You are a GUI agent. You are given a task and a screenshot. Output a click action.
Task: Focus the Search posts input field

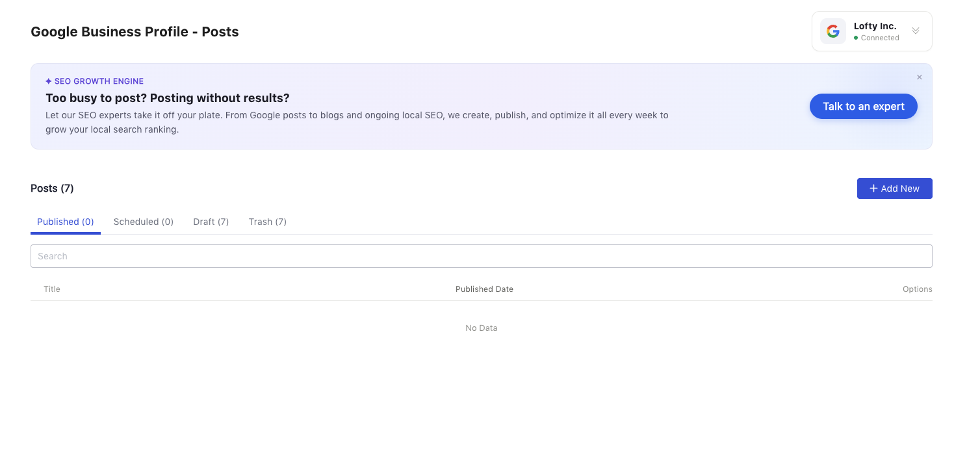coord(482,256)
